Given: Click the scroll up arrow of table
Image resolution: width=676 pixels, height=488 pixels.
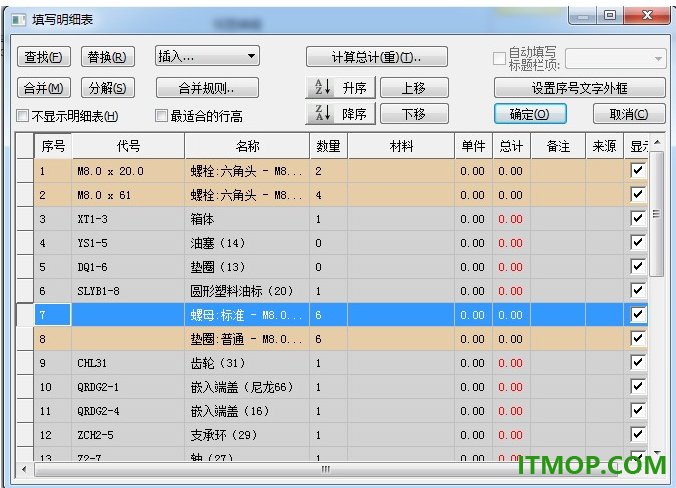Looking at the screenshot, I should click(657, 142).
